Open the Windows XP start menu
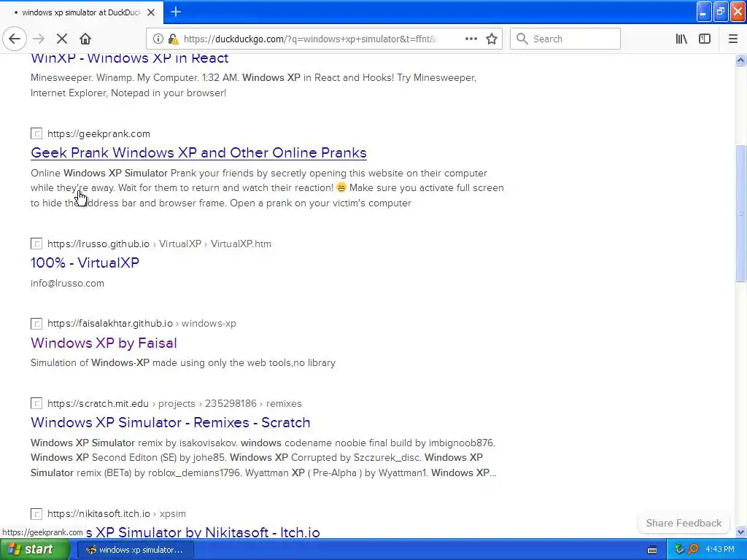747x560 pixels. tap(34, 550)
